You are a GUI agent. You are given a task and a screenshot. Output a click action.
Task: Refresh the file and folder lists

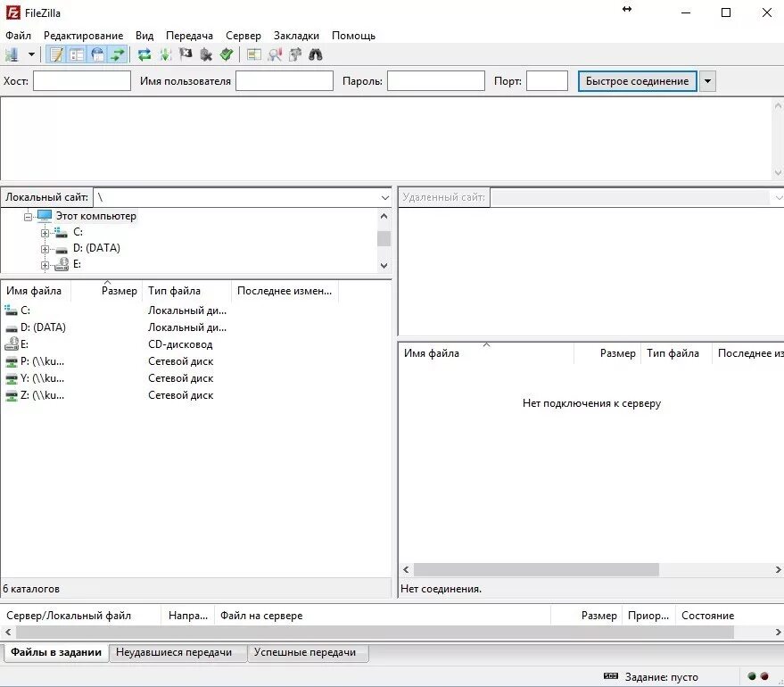(x=144, y=54)
